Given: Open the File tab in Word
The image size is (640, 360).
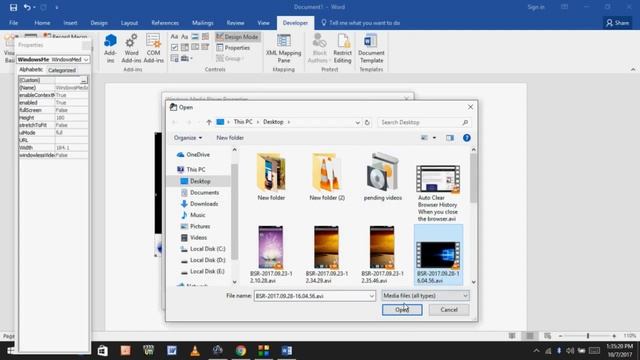Looking at the screenshot, I should (x=13, y=23).
